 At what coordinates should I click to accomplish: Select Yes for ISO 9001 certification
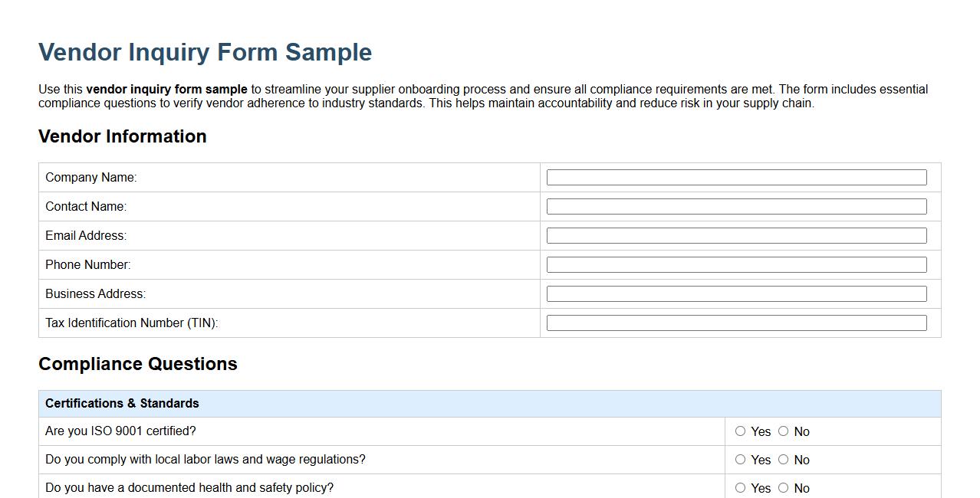tap(740, 431)
